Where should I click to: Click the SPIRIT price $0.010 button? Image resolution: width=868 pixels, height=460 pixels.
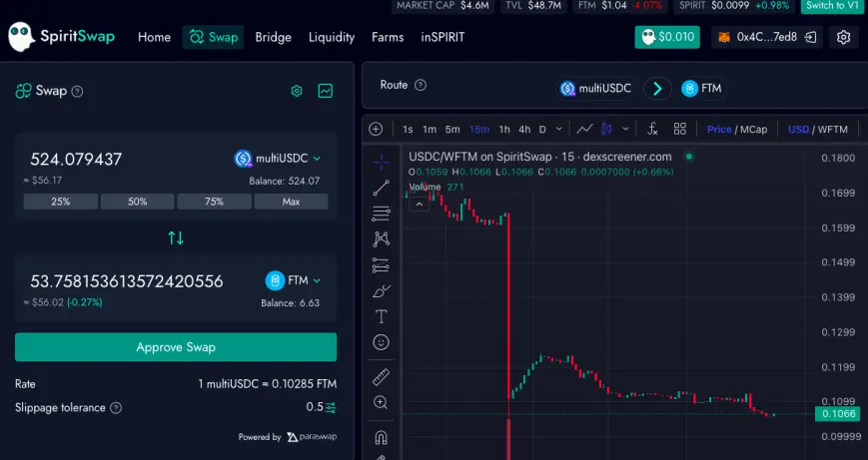[667, 37]
